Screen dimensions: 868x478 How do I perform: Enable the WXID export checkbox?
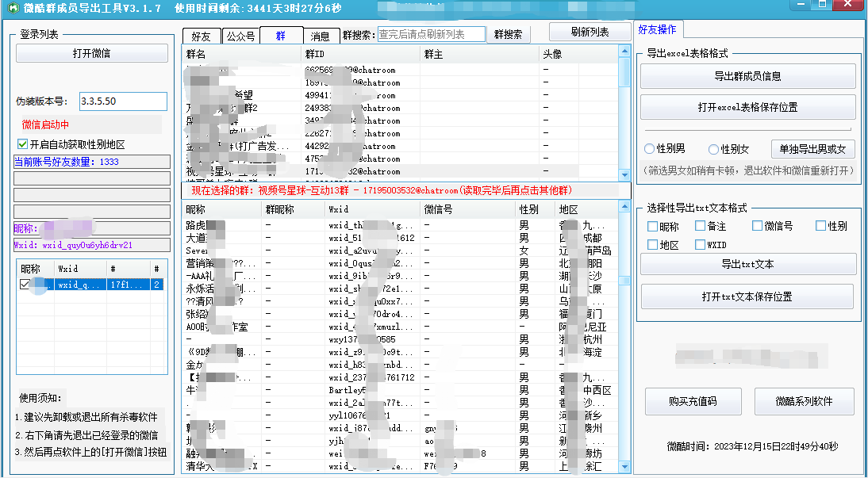(x=700, y=245)
